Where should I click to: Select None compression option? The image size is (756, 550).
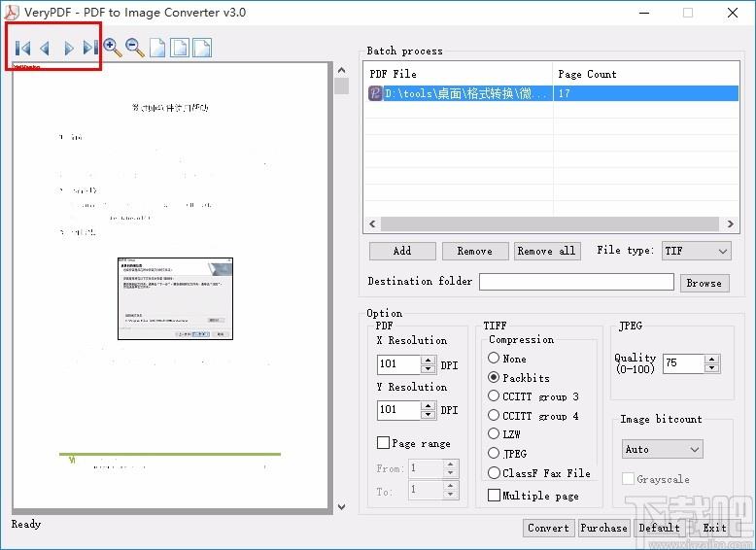[494, 358]
